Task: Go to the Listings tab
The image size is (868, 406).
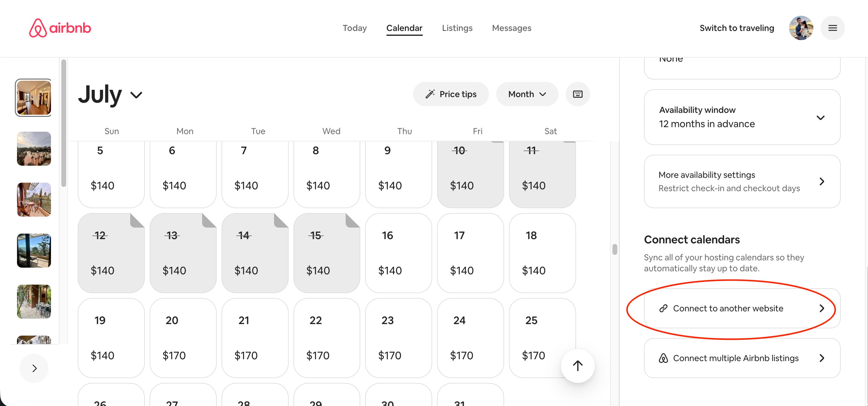Action: [x=457, y=28]
